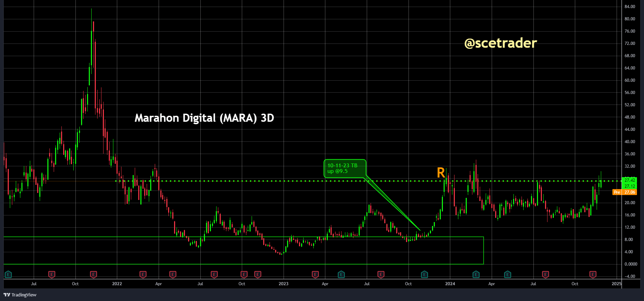The image size is (644, 301).
Task: Click the 48.00 price axis label
Action: click(630, 117)
